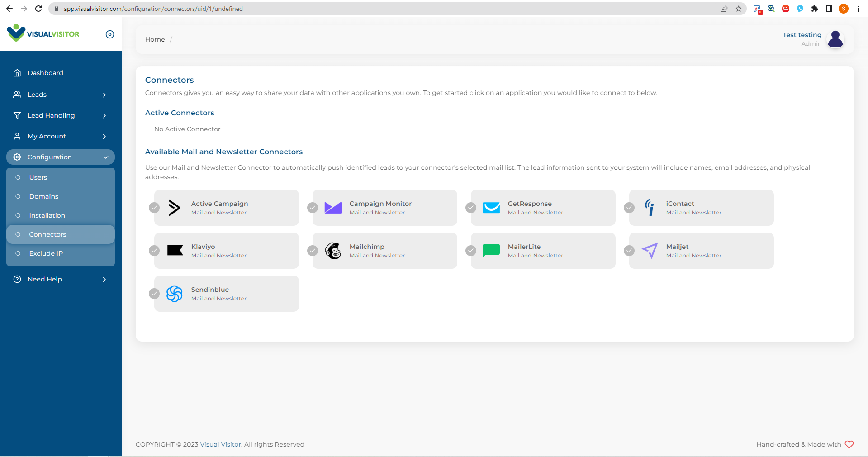Click the My Account person icon
Viewport: 868px width, 457px height.
(17, 136)
